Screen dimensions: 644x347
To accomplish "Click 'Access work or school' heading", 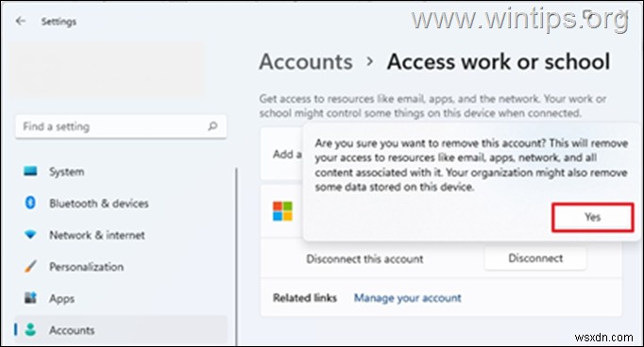I will tap(499, 62).
